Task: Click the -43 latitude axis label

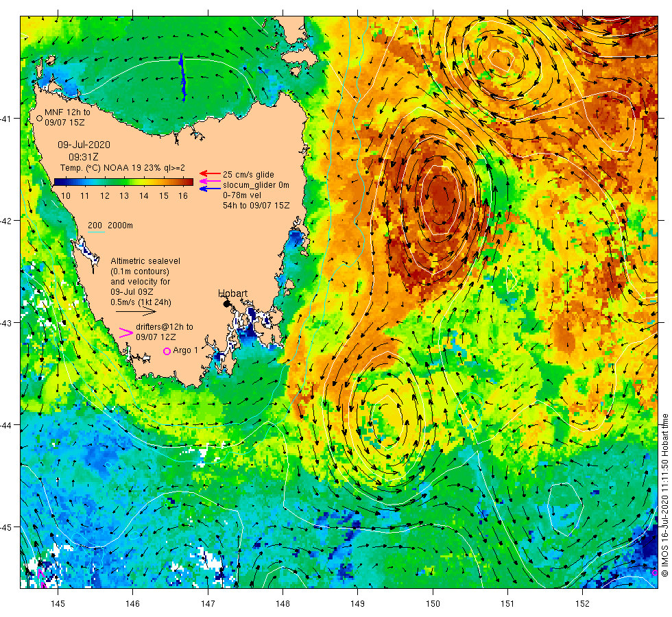Action: click(x=5, y=323)
